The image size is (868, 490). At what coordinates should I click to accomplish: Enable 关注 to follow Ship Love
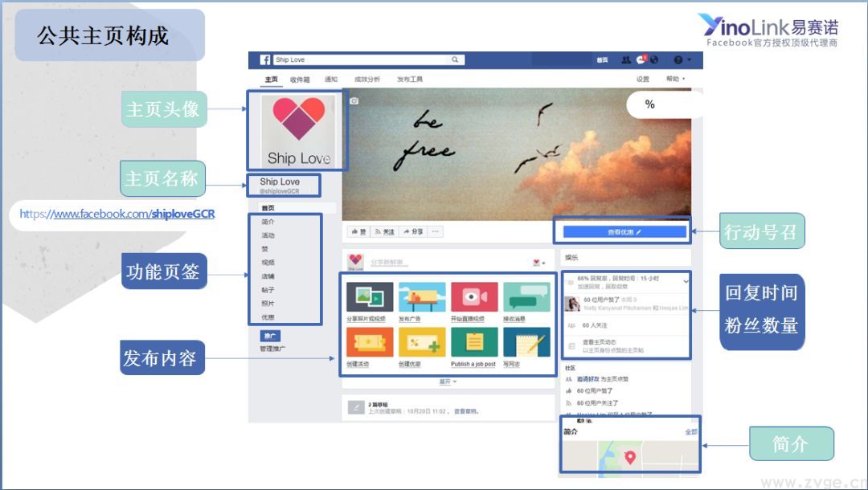tap(384, 231)
